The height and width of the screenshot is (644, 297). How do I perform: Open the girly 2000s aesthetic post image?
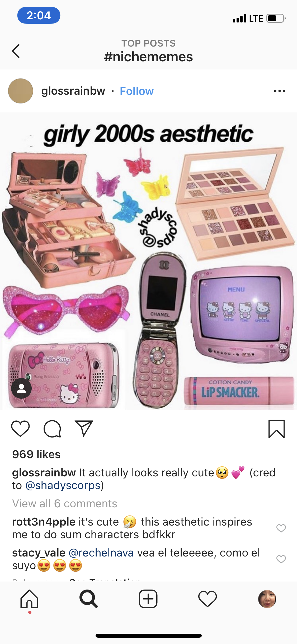tap(148, 261)
